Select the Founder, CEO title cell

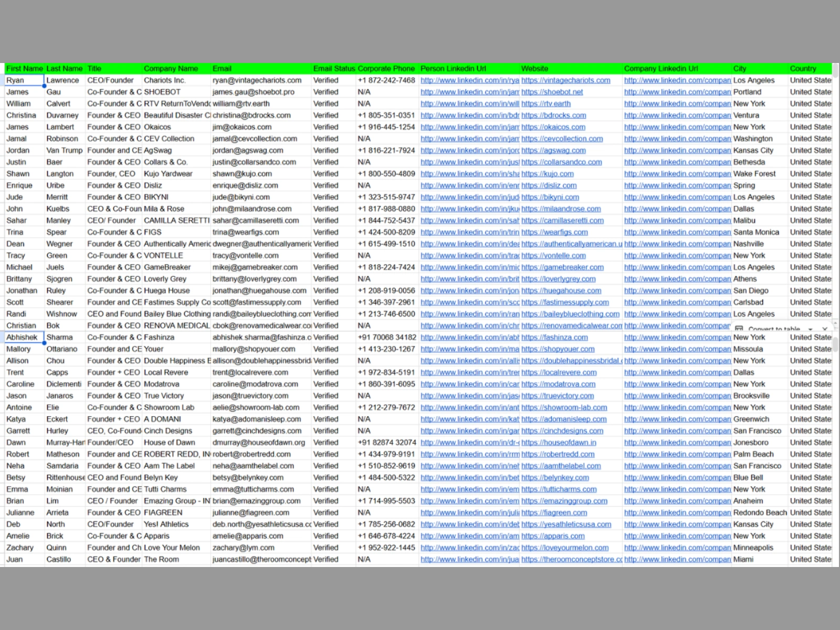(x=114, y=174)
